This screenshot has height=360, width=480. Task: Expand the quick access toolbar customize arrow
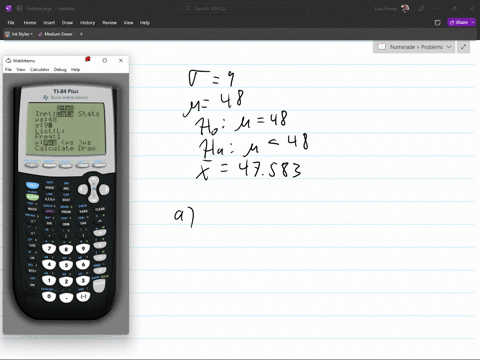(81, 34)
